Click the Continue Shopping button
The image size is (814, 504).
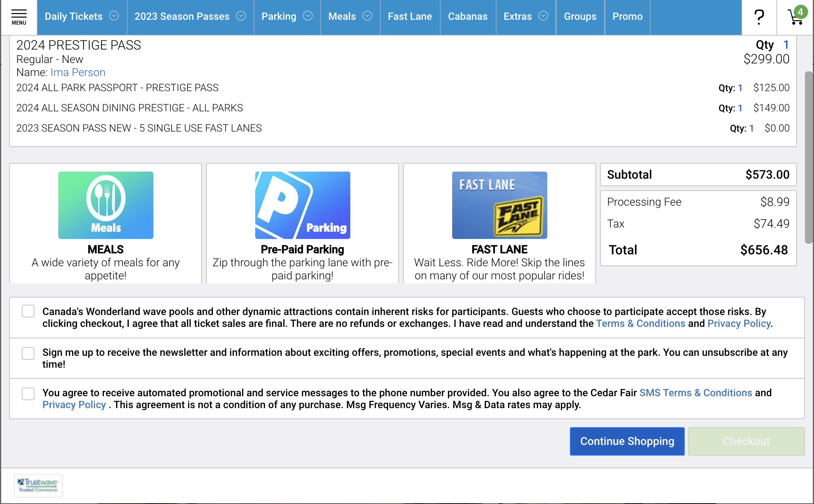click(627, 441)
